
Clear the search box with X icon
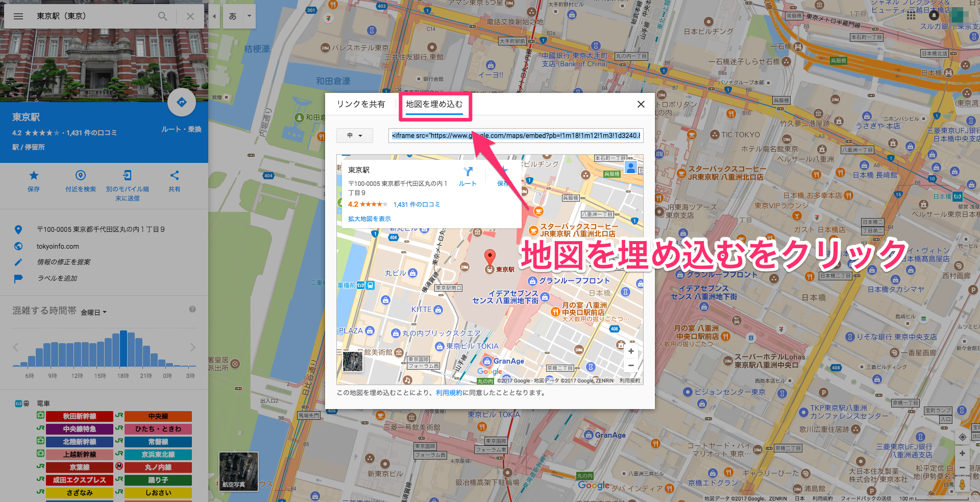point(190,16)
